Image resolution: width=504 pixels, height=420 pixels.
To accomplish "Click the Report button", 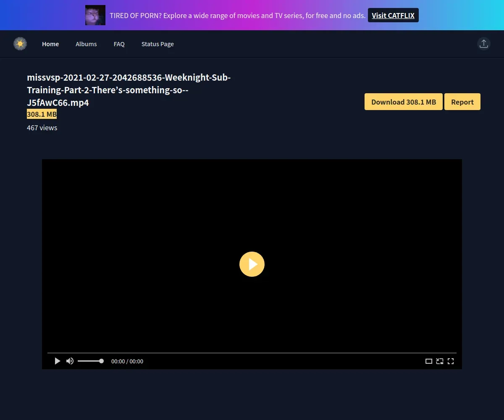I will click(462, 102).
